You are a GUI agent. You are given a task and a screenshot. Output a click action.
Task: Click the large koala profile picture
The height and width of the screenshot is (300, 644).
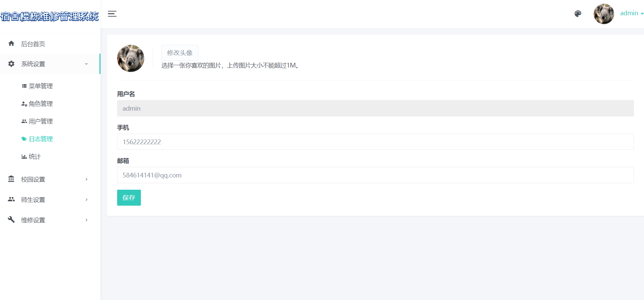(x=131, y=58)
